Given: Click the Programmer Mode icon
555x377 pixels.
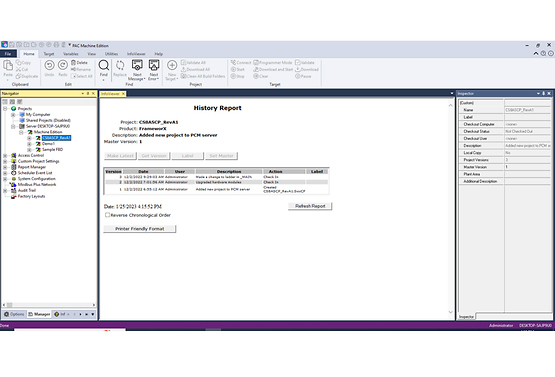Looking at the screenshot, I should [x=256, y=63].
